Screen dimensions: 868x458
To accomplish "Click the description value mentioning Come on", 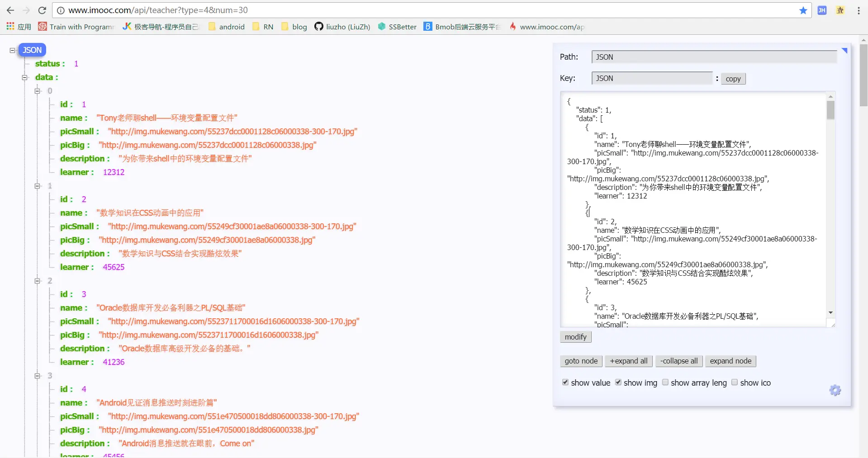I will 186,444.
